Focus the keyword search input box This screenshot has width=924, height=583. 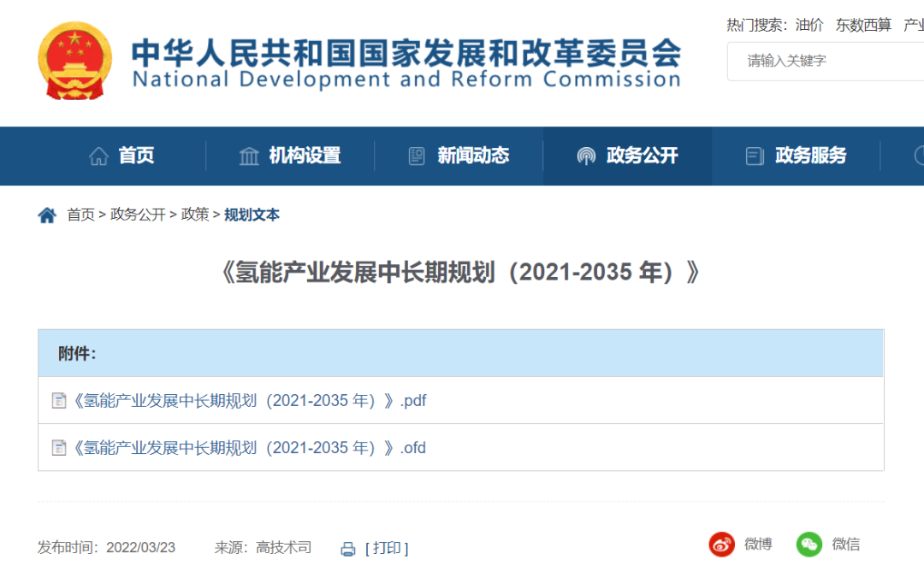pyautogui.click(x=826, y=62)
